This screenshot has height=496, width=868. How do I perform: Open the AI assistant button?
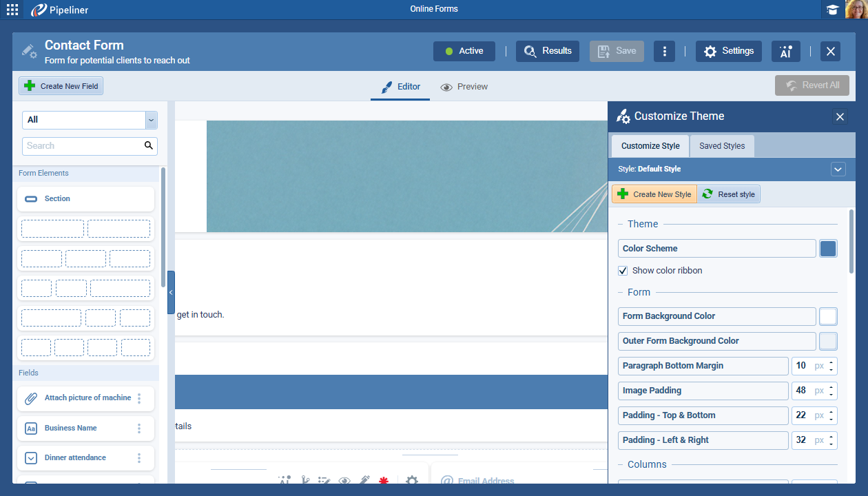[x=785, y=51]
